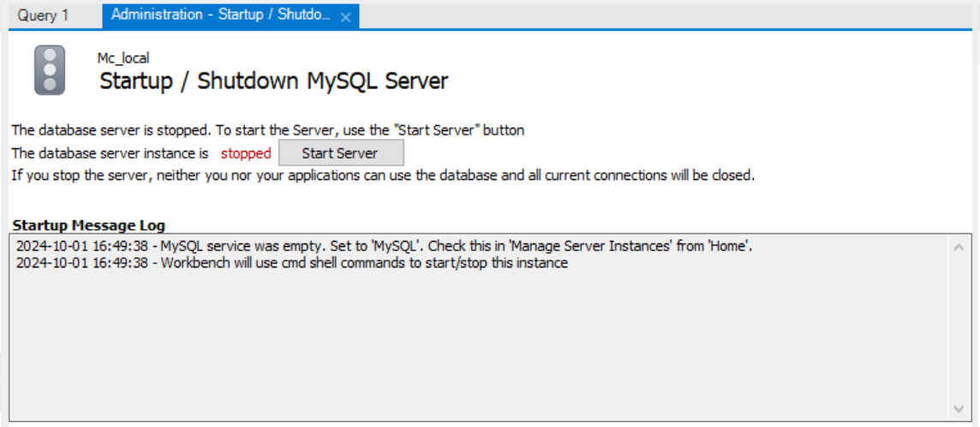Image resolution: width=980 pixels, height=427 pixels.
Task: Click the "database server instance is" label
Action: coord(110,153)
